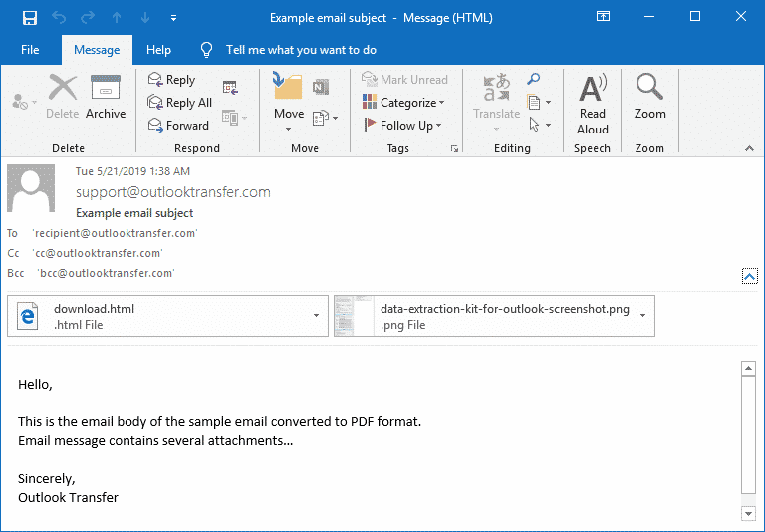Open the Categorize dropdown
Screen dimensions: 765x532
point(403,102)
